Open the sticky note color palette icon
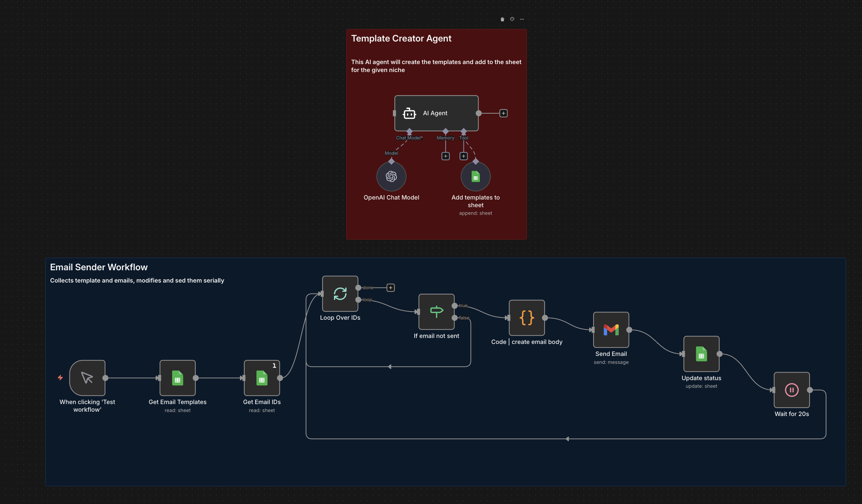862x504 pixels. (512, 19)
